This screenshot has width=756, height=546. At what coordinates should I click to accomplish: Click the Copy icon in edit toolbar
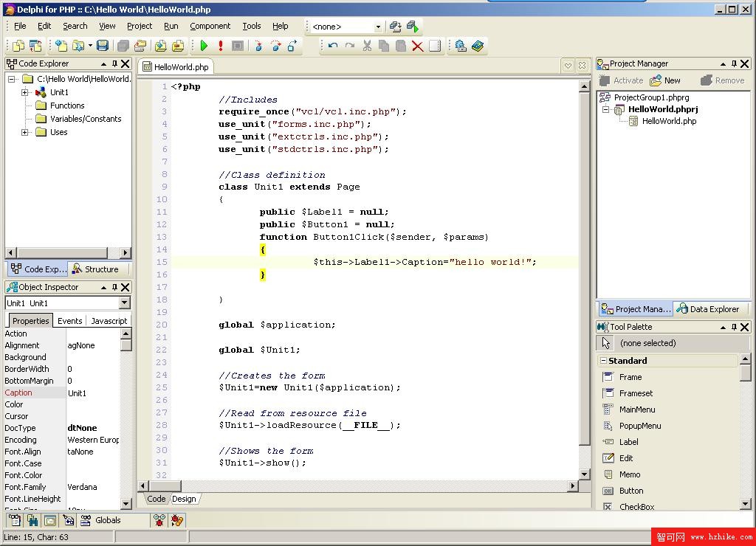pos(384,46)
